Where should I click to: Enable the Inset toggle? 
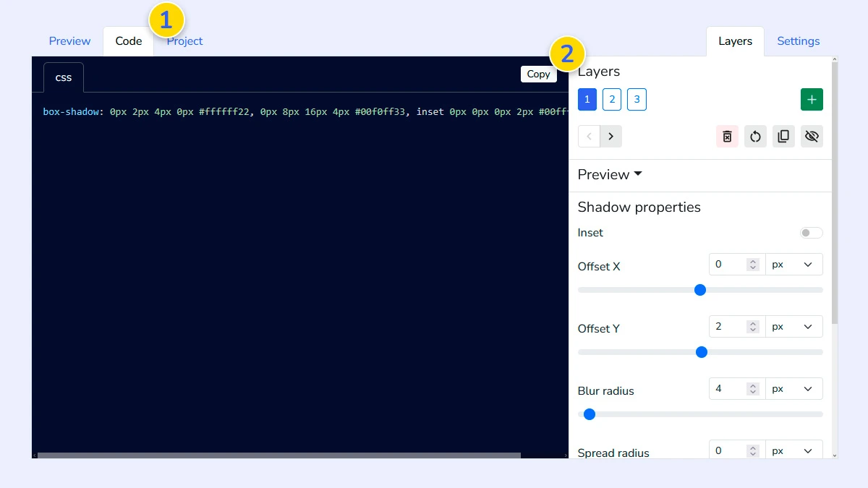(811, 232)
